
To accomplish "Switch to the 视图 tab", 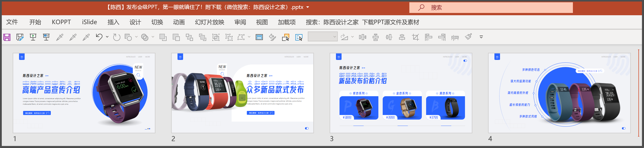I will tap(262, 22).
